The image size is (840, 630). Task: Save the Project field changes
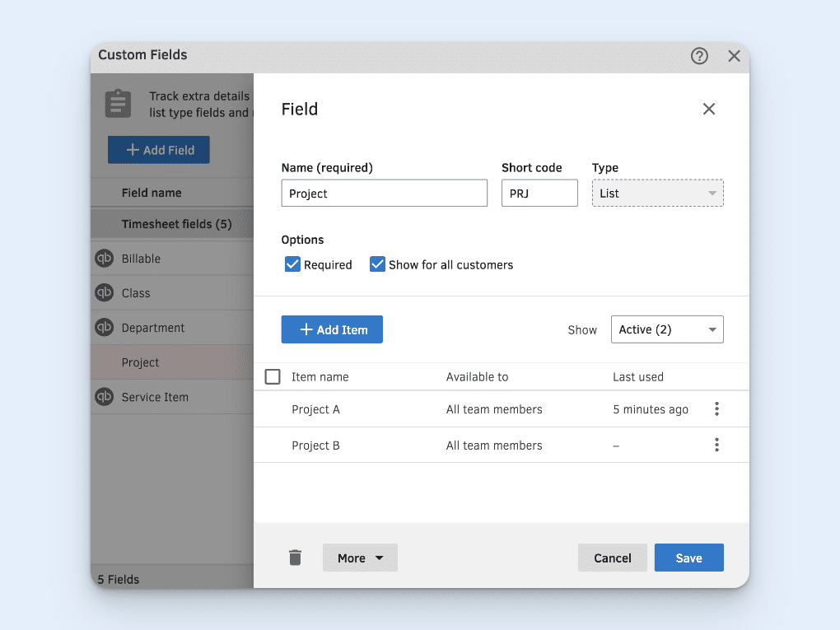click(x=688, y=558)
